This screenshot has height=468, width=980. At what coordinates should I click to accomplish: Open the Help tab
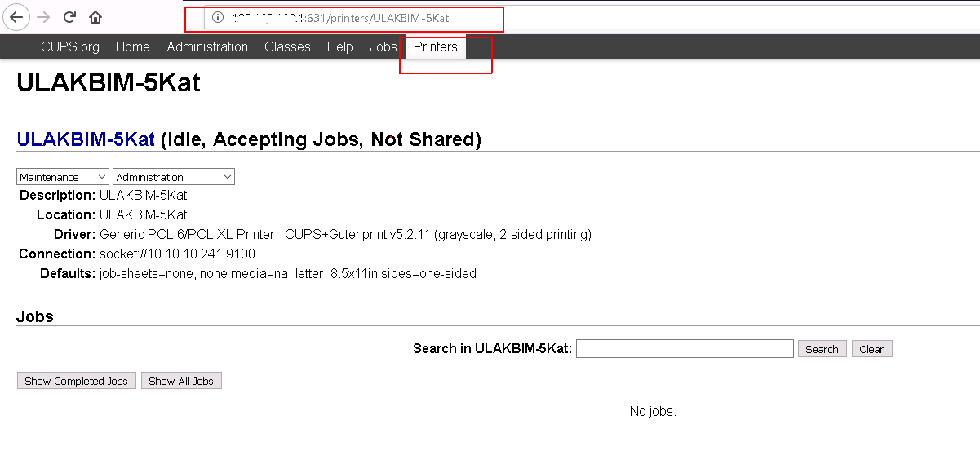[339, 47]
